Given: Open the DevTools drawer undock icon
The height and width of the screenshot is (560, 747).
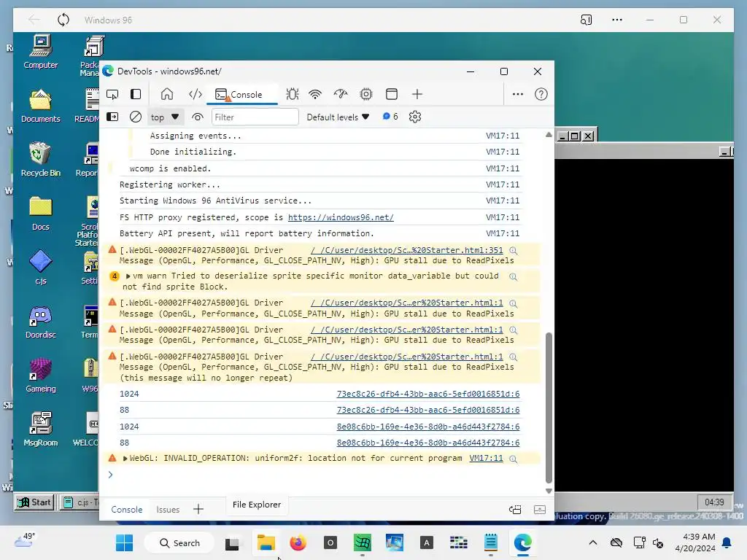Looking at the screenshot, I should coord(516,510).
